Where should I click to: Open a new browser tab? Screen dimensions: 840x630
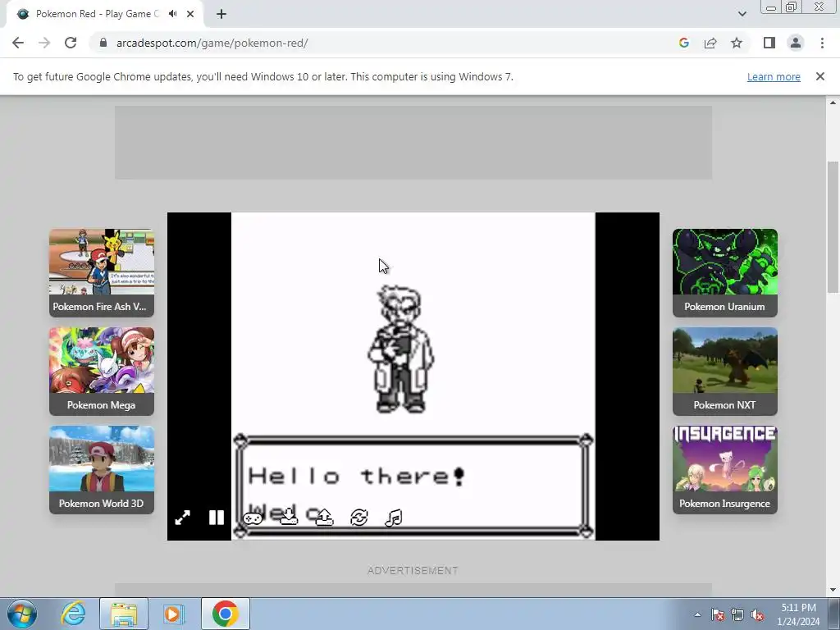point(221,14)
